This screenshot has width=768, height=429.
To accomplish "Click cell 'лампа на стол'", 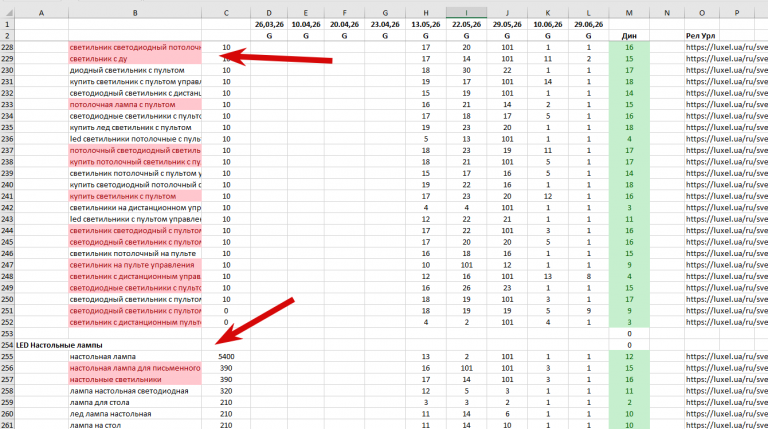I will coord(135,425).
